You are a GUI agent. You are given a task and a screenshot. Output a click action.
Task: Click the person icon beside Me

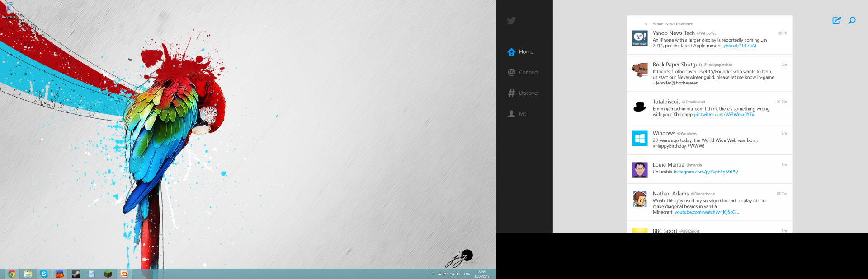coord(511,114)
